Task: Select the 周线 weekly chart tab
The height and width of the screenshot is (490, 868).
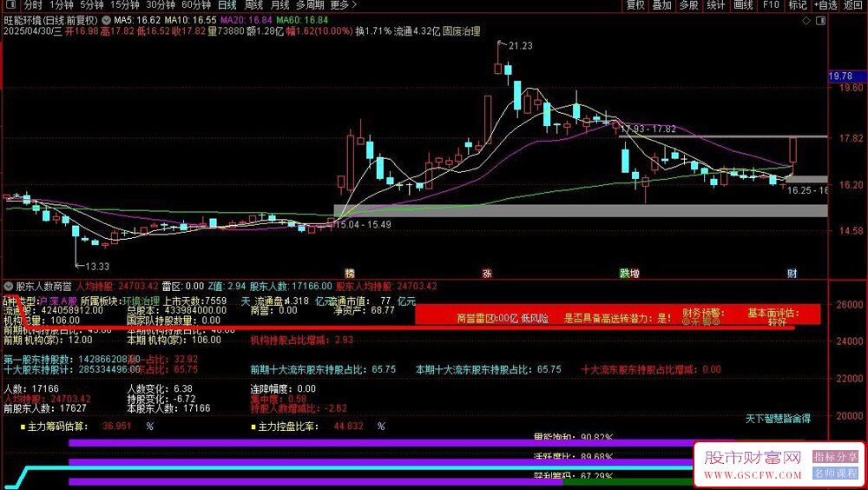Action: [x=253, y=5]
